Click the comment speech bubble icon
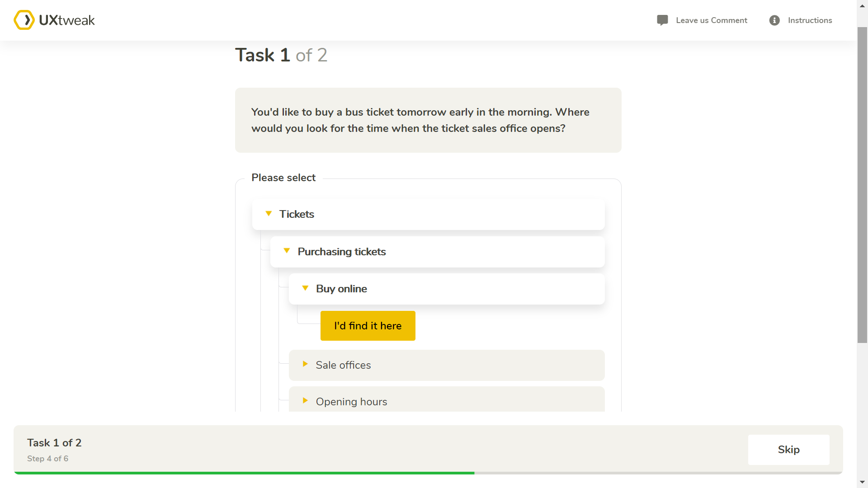 [x=662, y=20]
